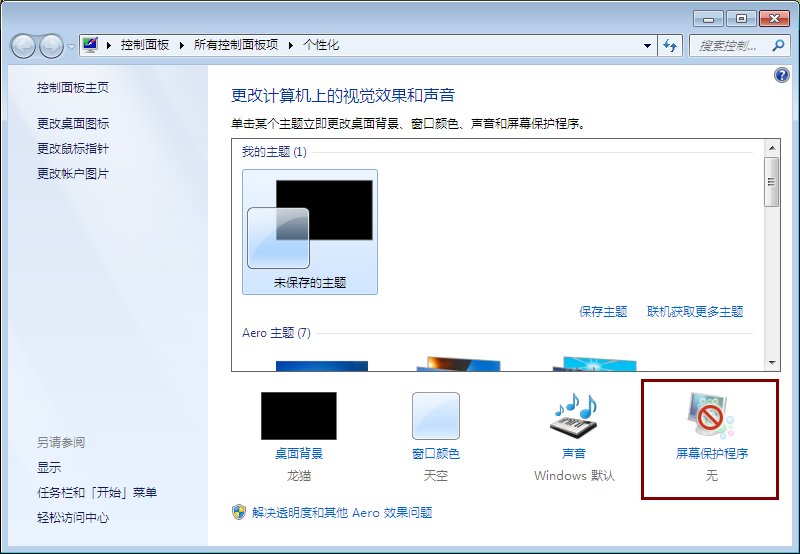The height and width of the screenshot is (554, 800).
Task: Click 个性化 in the address breadcrumb
Action: click(x=321, y=45)
